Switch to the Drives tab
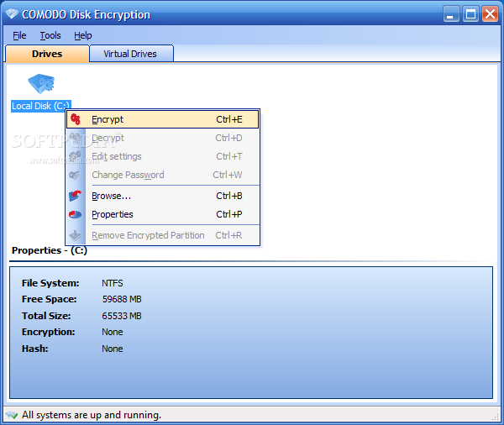Screen dimensions: 504x425 [x=47, y=54]
